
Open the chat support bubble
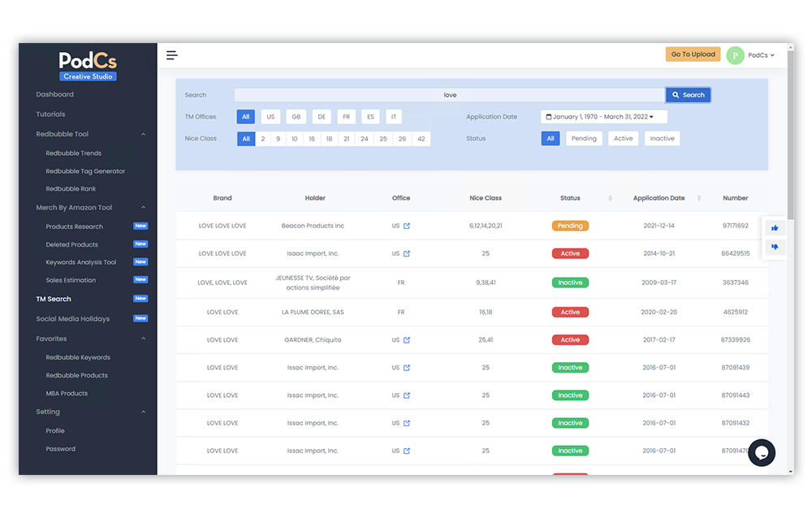pyautogui.click(x=762, y=453)
